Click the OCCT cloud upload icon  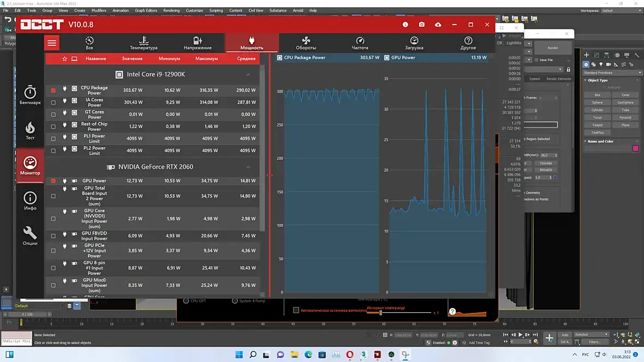click(438, 25)
